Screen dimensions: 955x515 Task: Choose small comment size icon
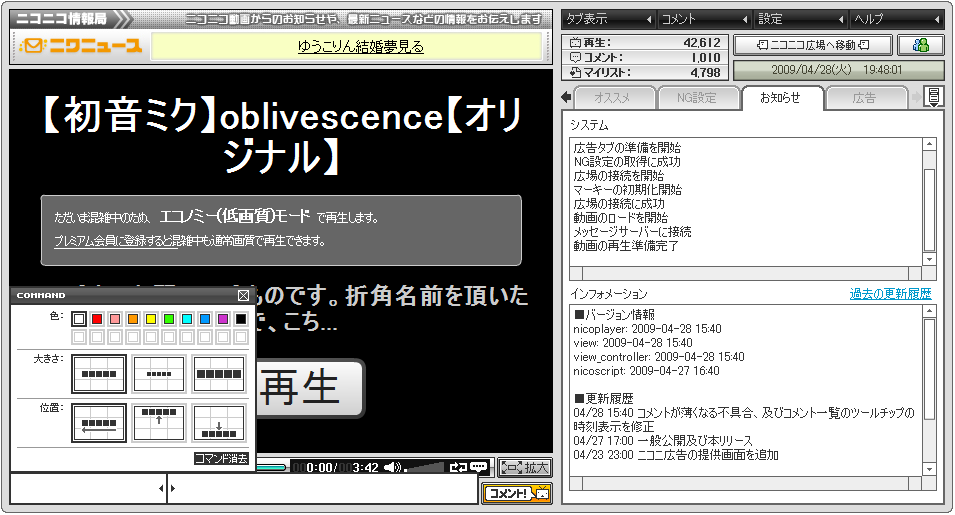coord(159,374)
